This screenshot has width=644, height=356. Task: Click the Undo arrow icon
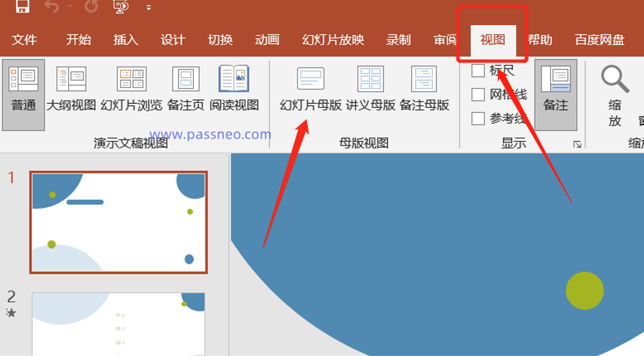click(52, 6)
